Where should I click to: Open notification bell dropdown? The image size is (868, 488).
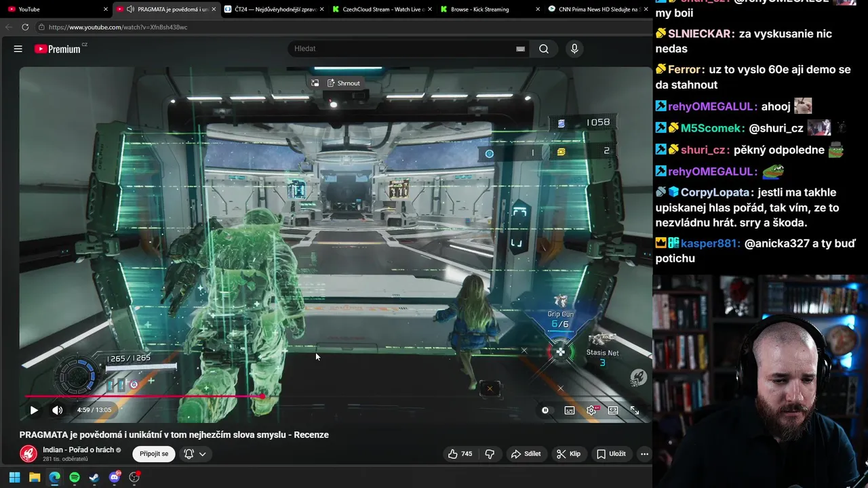point(195,454)
